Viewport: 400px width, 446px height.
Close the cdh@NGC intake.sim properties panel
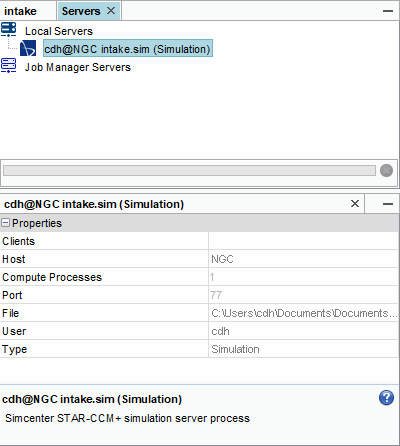coord(355,203)
